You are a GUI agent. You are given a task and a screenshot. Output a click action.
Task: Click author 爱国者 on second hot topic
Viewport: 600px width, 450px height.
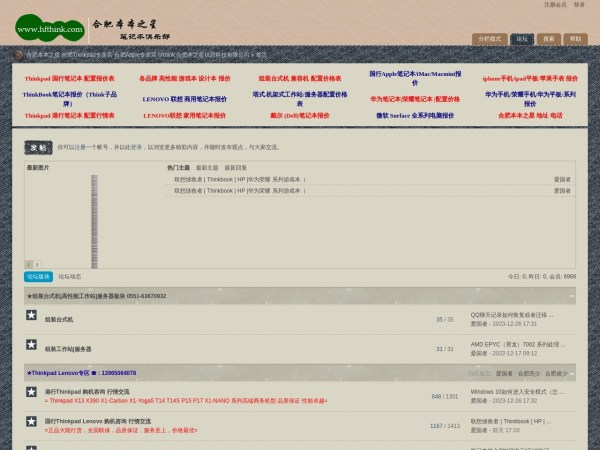click(562, 191)
